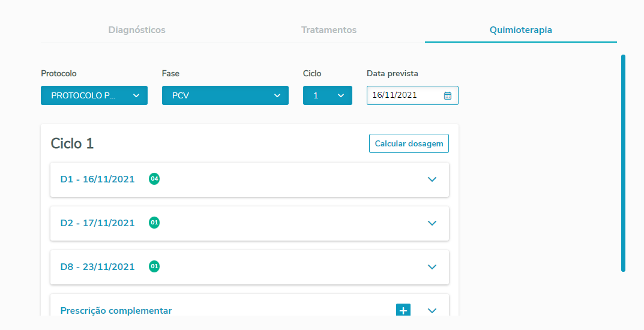Open the Fase dropdown showing PCV
Image resolution: width=644 pixels, height=330 pixels.
(x=225, y=95)
